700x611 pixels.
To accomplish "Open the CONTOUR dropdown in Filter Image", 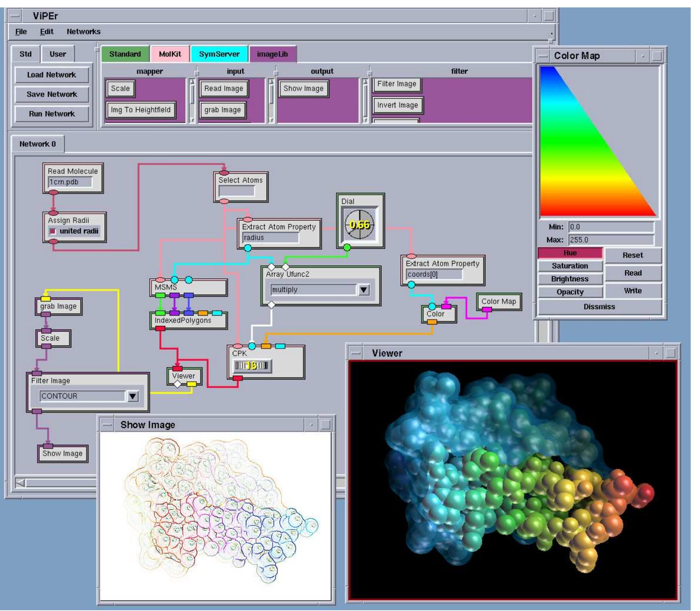I will [133, 396].
